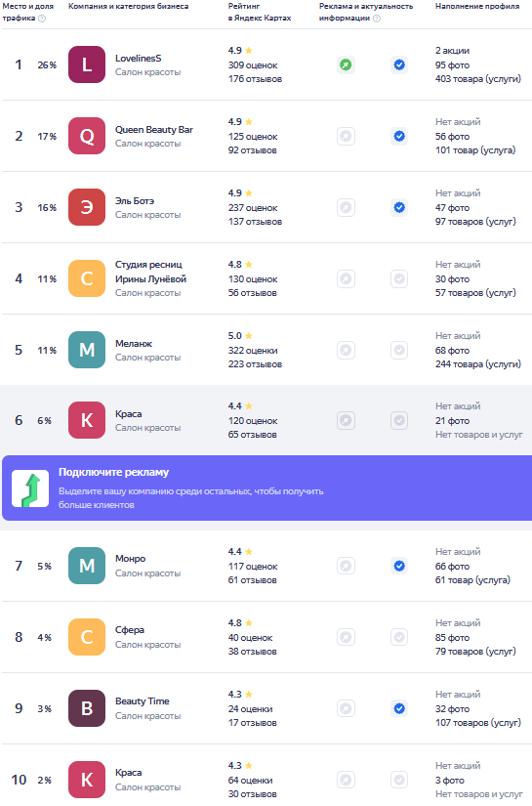
Task: Open Queen Beauty Bar company name
Action: 154,130
